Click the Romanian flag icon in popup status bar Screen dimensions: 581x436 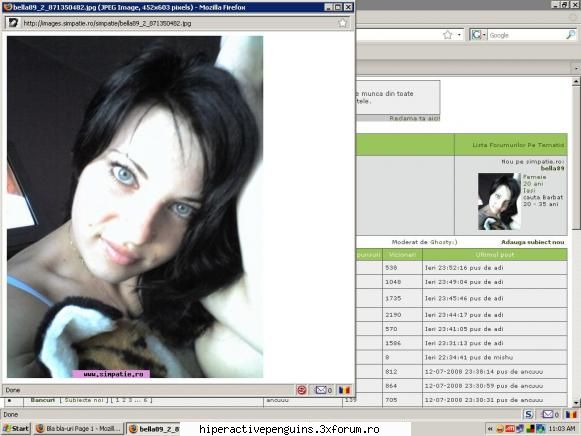pos(344,390)
